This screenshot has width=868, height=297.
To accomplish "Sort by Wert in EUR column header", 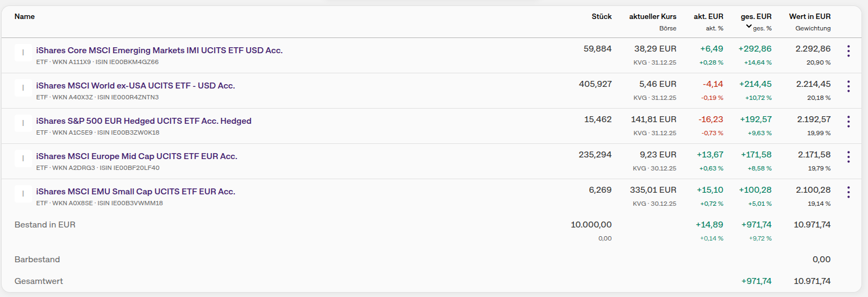I will 809,17.
